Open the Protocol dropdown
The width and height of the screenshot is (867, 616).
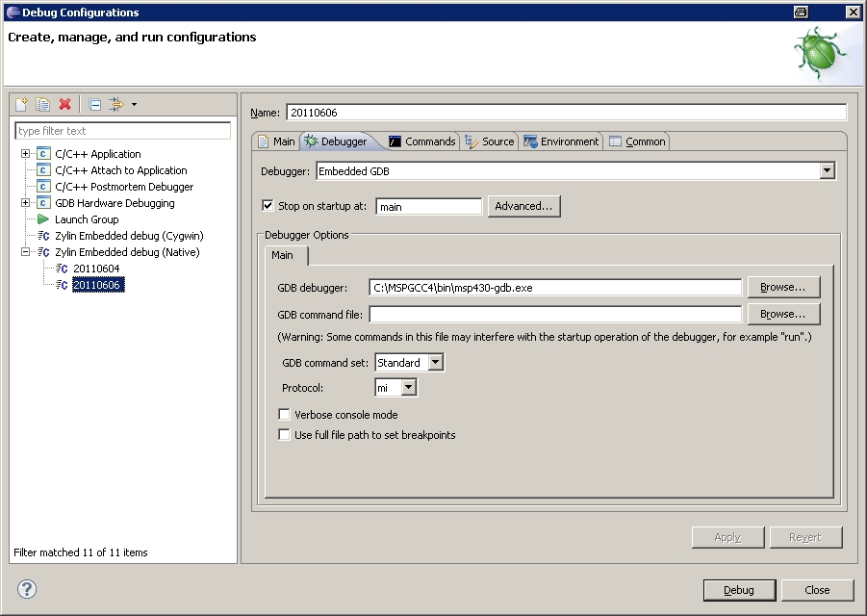point(408,388)
